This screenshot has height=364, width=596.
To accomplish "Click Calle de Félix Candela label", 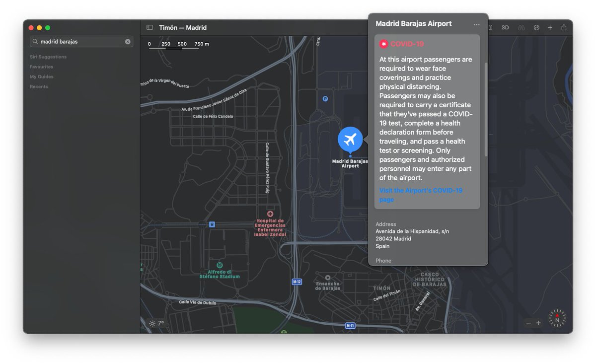I will (213, 116).
